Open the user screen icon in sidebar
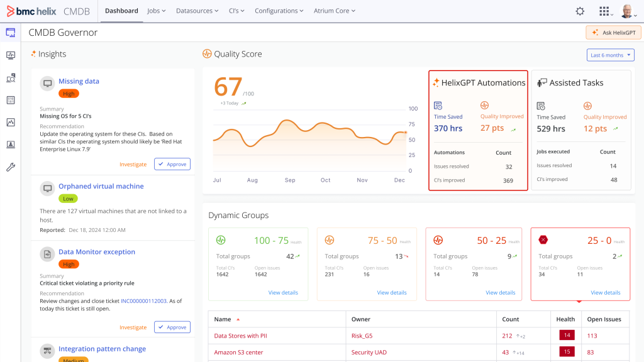This screenshot has width=644, height=362. pos(11,145)
